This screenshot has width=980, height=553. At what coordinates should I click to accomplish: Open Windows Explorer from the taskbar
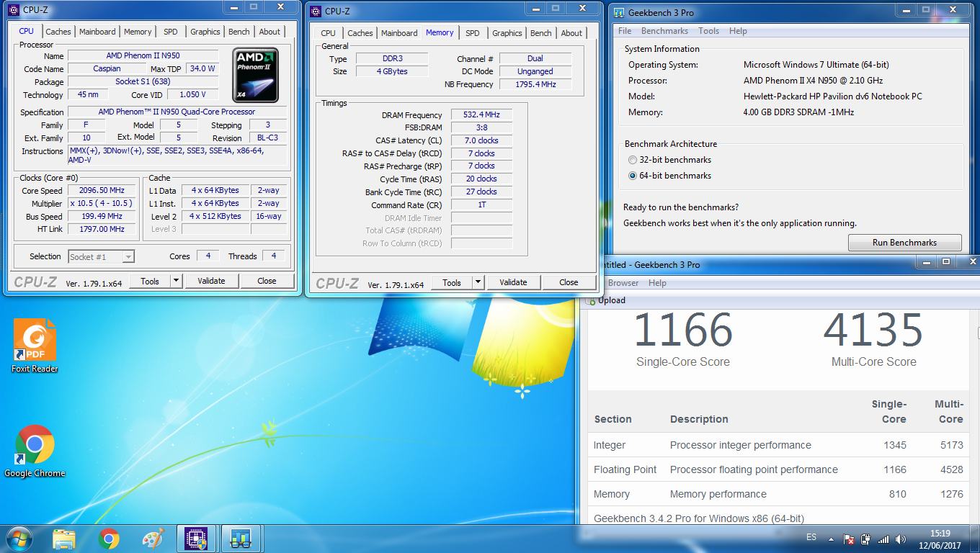(64, 539)
